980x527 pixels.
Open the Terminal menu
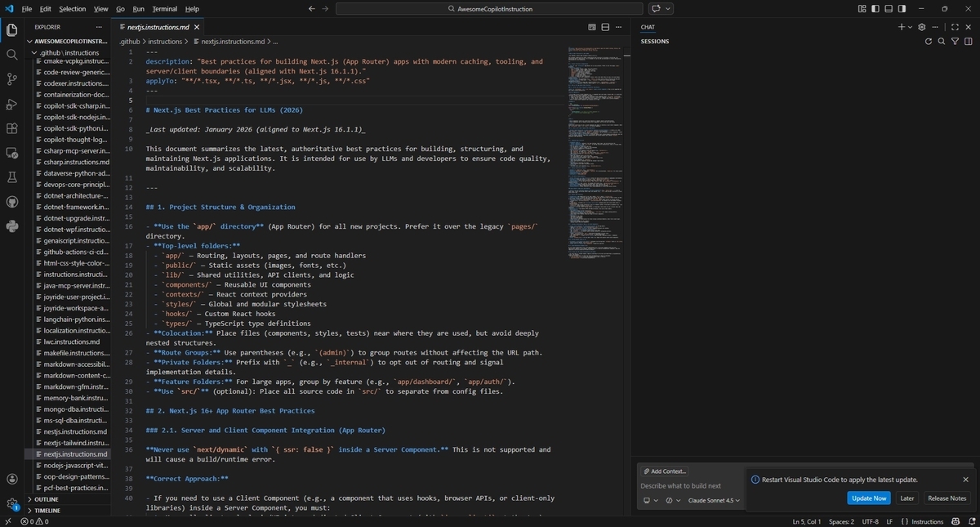click(x=164, y=9)
